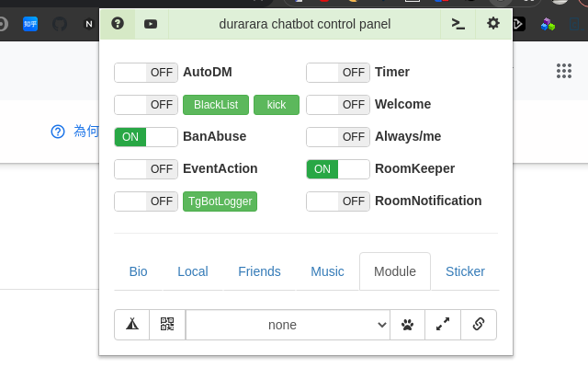Click the RoomNotification label
Screen dimensions: 588x368
coord(428,201)
